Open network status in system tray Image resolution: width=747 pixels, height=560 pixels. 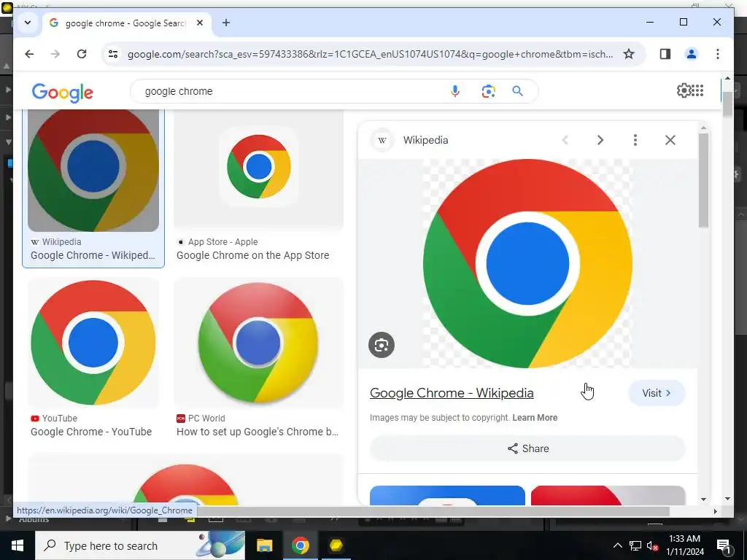click(635, 545)
